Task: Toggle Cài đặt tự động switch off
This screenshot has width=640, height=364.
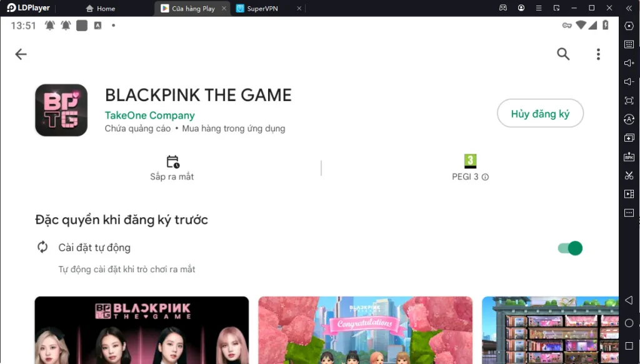Action: point(570,248)
